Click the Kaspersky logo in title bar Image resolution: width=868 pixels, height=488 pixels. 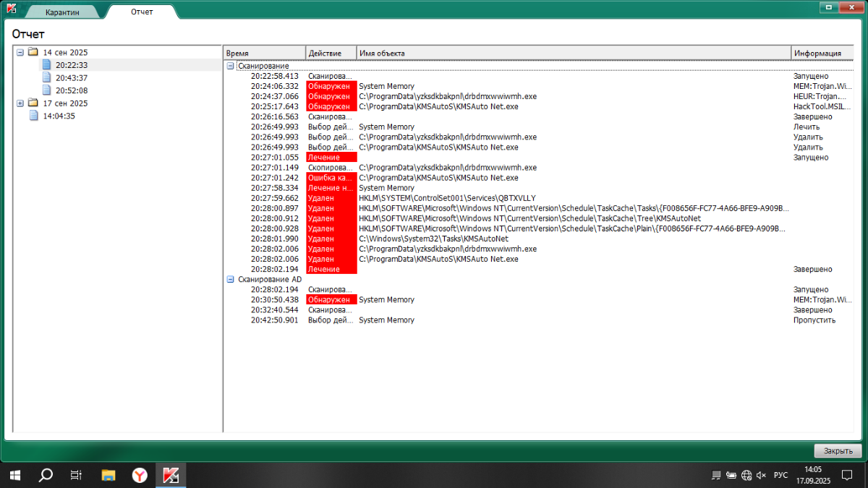[x=12, y=8]
